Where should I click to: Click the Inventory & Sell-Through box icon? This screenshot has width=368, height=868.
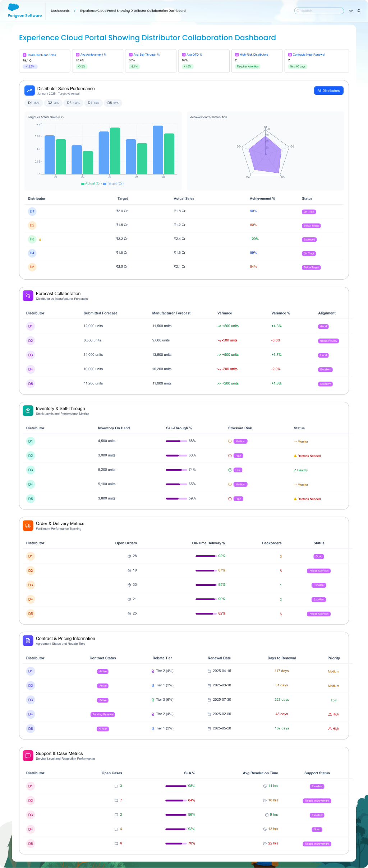(x=28, y=411)
